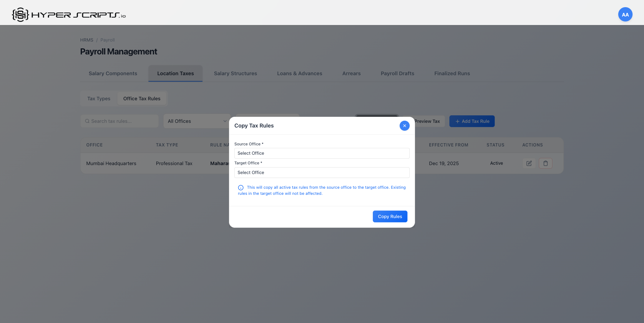This screenshot has height=323, width=644.
Task: Click the search magnifier in the tax rules search
Action: coord(87,121)
